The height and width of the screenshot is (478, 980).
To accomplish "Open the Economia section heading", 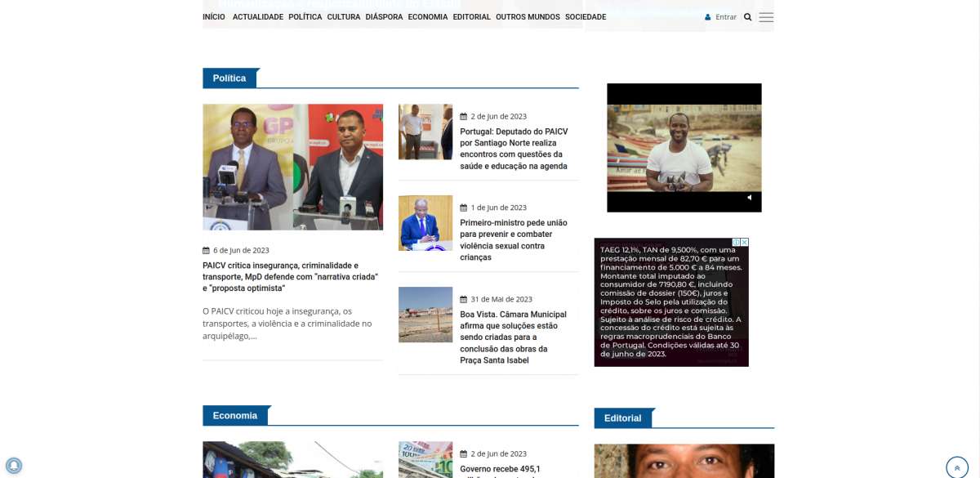I will [235, 416].
